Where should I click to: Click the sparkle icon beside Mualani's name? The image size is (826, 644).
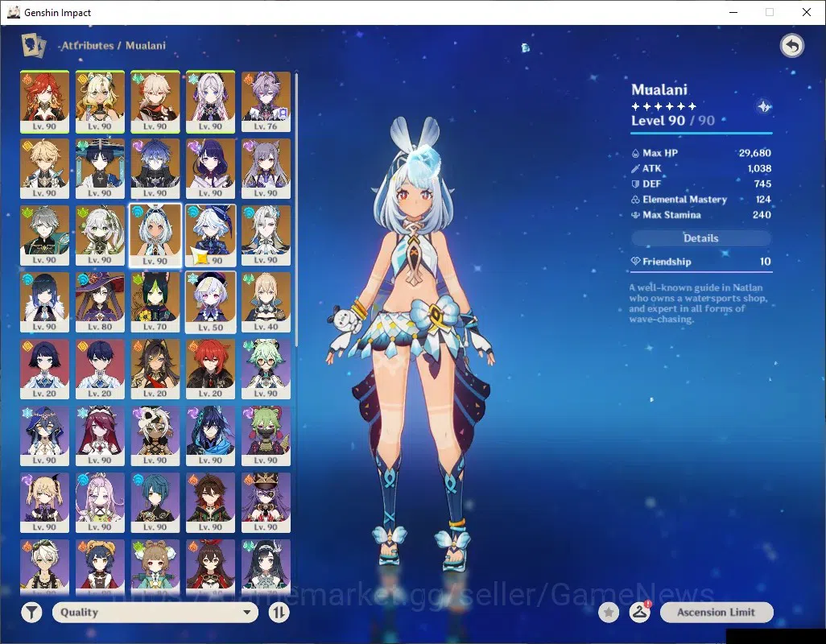pyautogui.click(x=764, y=107)
